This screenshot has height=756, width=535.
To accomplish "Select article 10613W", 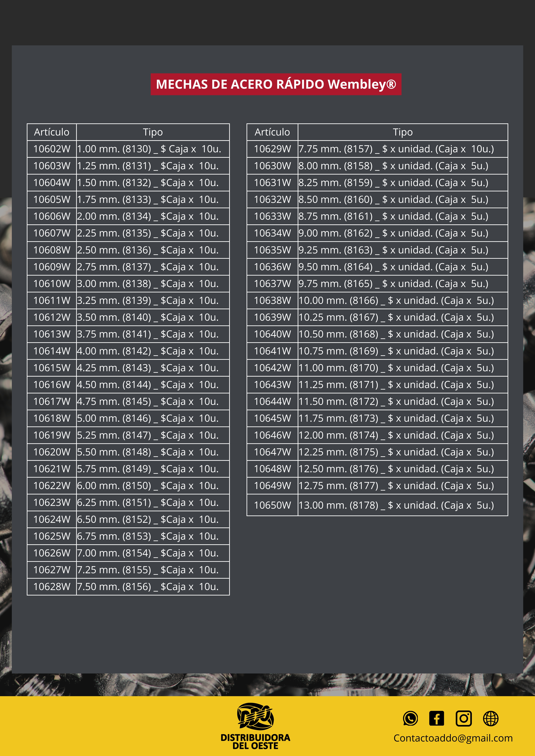I will pos(52,334).
